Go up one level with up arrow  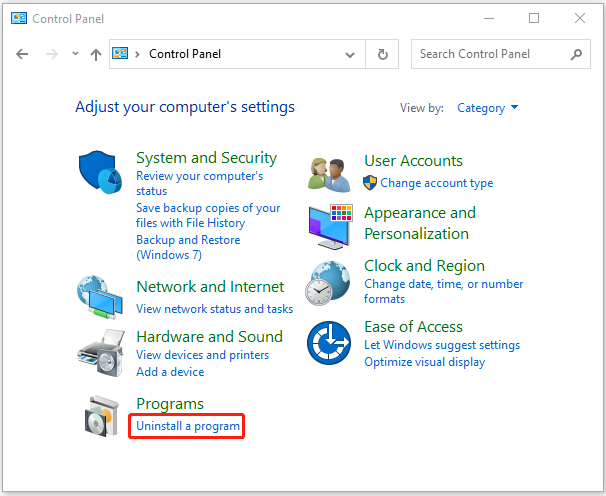96,55
